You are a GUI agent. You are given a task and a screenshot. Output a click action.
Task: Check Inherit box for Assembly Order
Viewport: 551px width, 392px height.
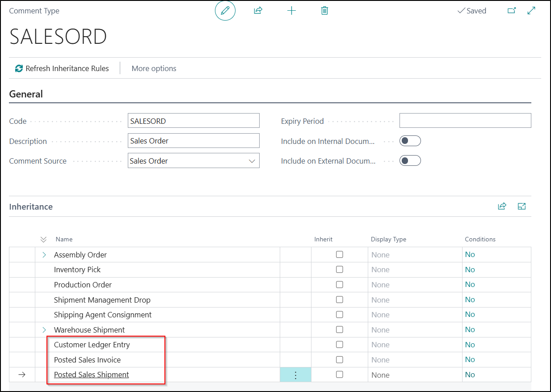pos(340,255)
